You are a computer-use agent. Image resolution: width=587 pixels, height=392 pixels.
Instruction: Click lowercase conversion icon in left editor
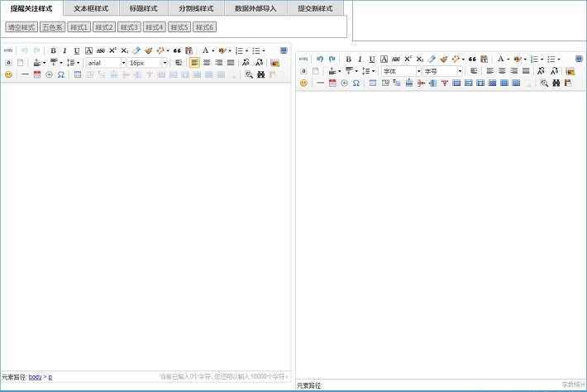pos(259,63)
